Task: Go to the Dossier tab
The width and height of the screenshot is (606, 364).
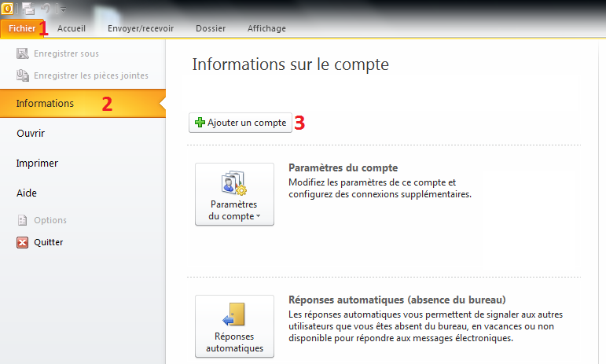Action: [210, 28]
